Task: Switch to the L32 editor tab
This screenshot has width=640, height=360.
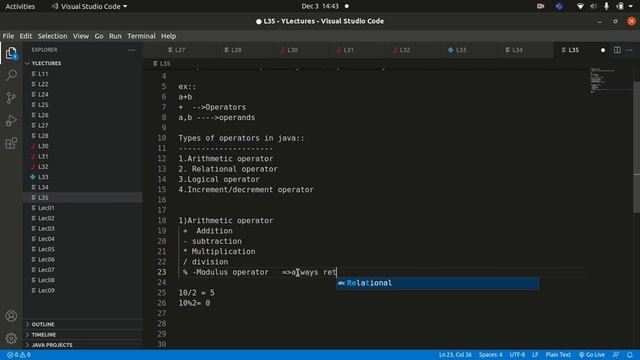Action: tap(401, 50)
